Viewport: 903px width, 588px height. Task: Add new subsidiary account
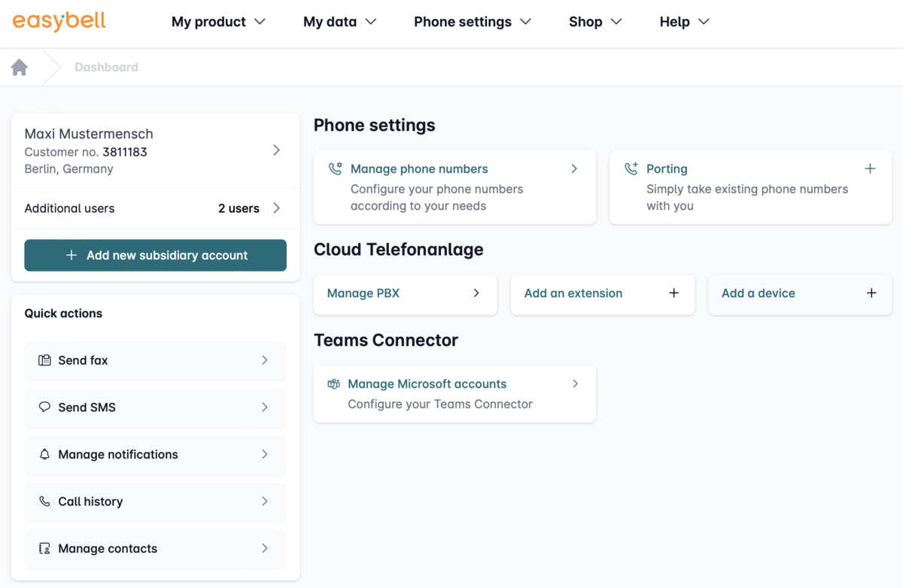coord(156,255)
